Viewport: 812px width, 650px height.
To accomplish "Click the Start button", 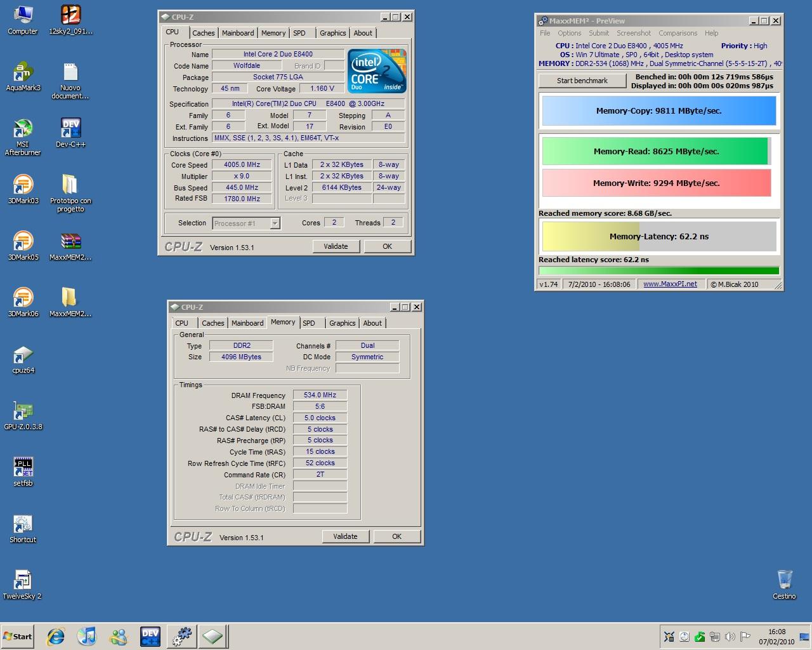I will 18,636.
